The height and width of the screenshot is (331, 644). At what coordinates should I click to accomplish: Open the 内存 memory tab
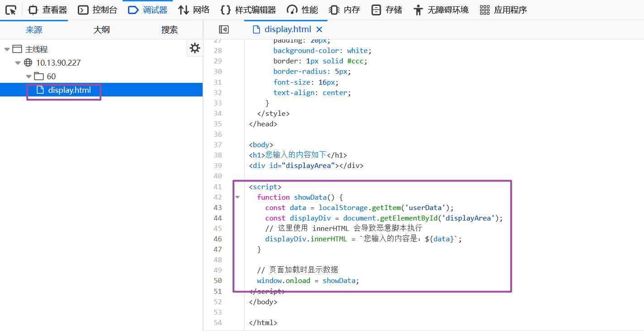pos(344,10)
